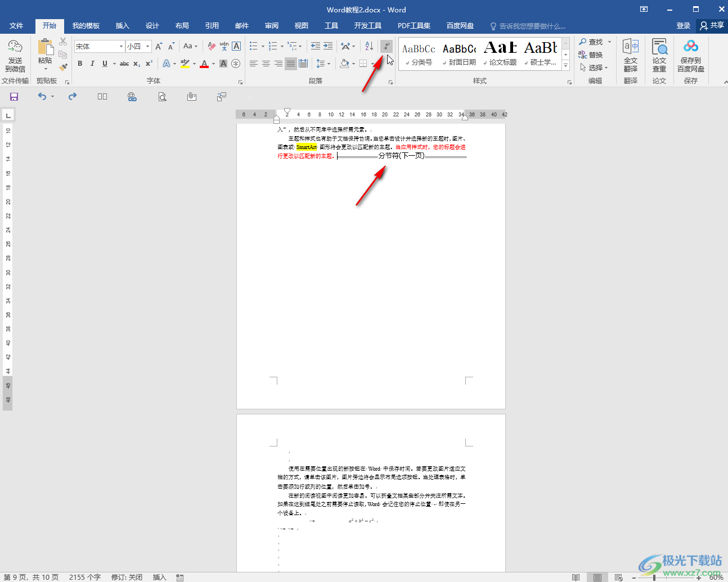Expand line spacing options dropdown

328,64
